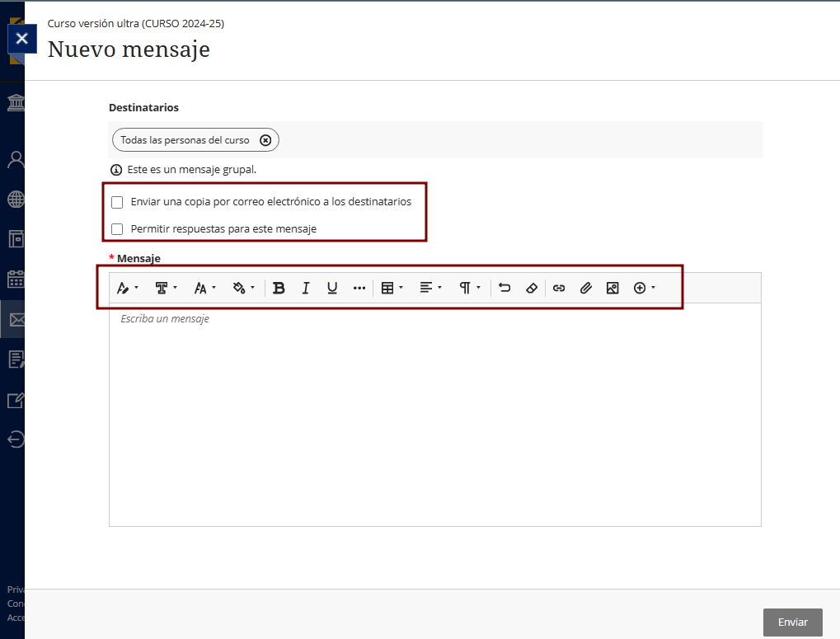Expand the text alignment dropdown
This screenshot has height=639, width=840.
(x=430, y=288)
